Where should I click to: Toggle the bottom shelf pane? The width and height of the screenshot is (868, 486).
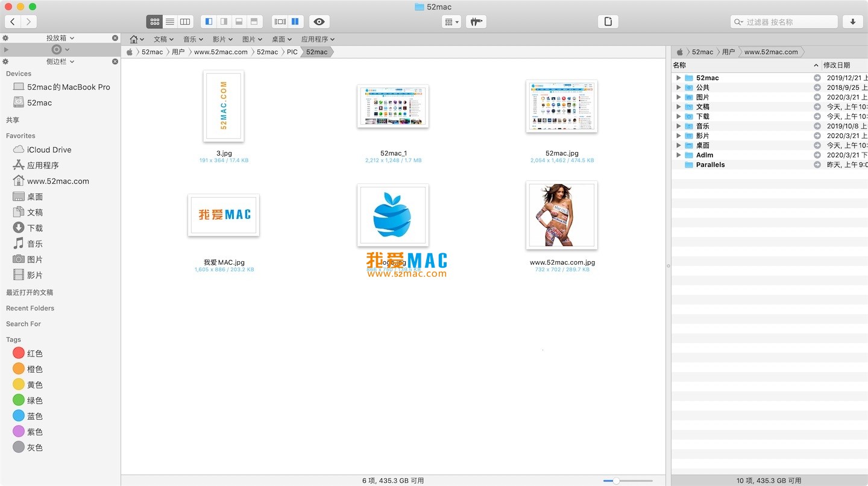[239, 22]
